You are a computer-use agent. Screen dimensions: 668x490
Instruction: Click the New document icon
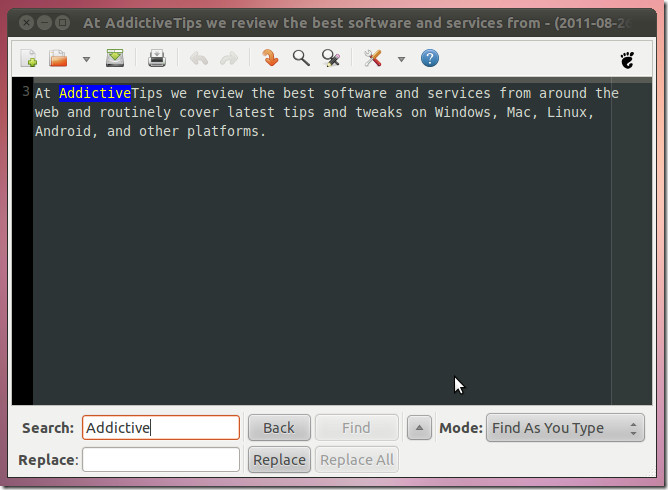[29, 58]
